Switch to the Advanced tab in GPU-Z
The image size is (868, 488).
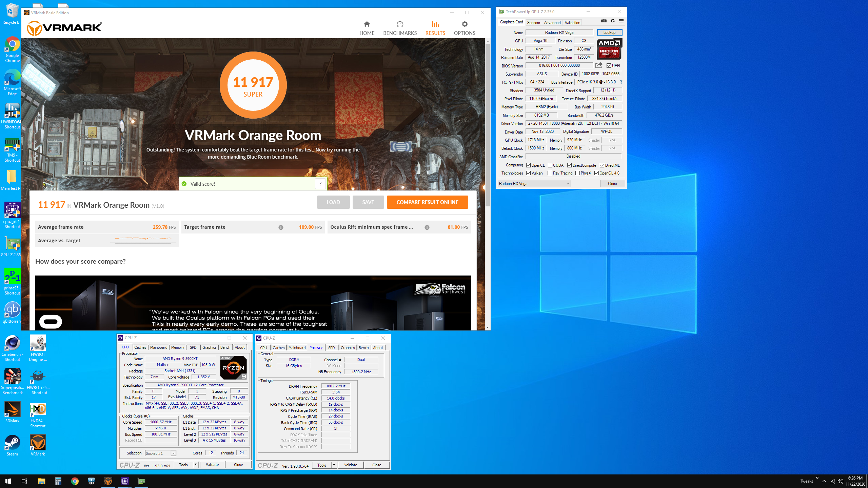click(x=552, y=23)
